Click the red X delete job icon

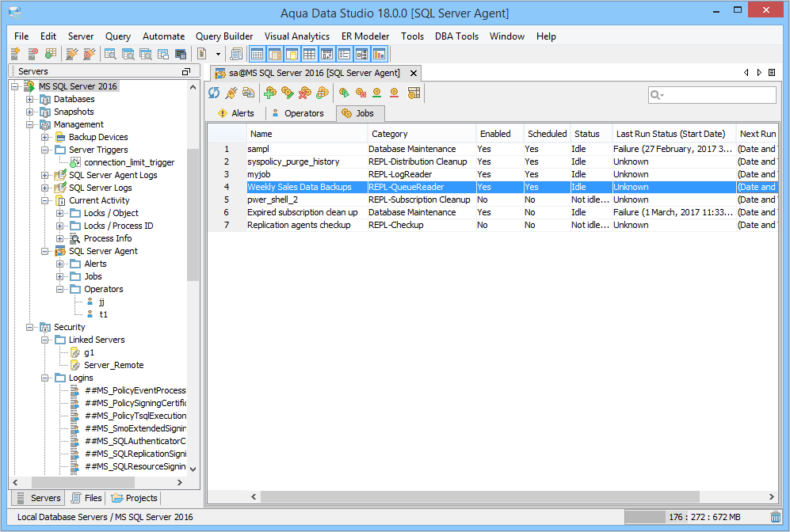pos(305,93)
